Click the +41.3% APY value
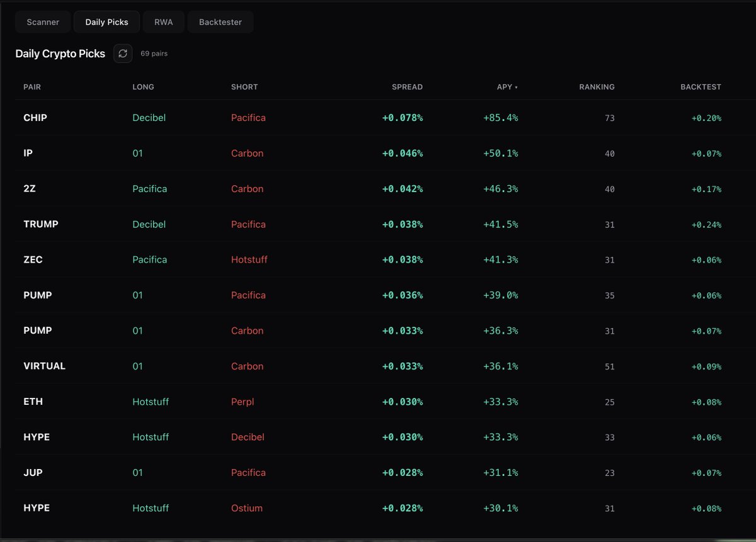This screenshot has width=756, height=542. click(x=501, y=259)
